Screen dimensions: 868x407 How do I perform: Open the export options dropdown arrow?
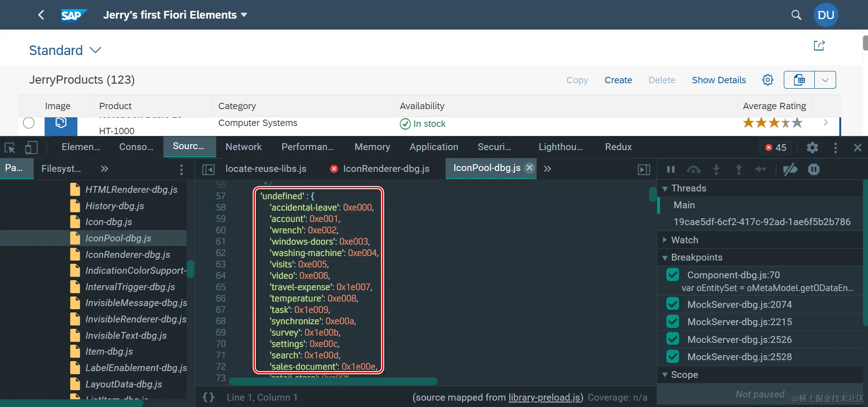tap(825, 80)
